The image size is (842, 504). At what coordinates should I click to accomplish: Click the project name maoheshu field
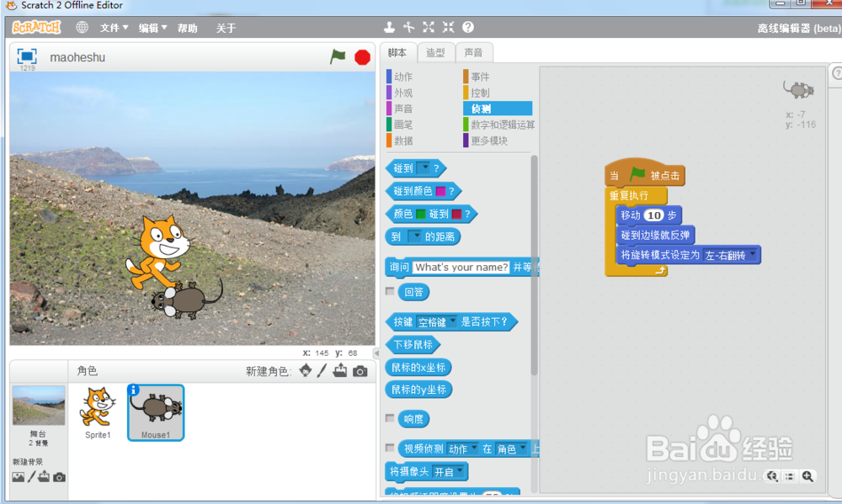click(x=77, y=57)
